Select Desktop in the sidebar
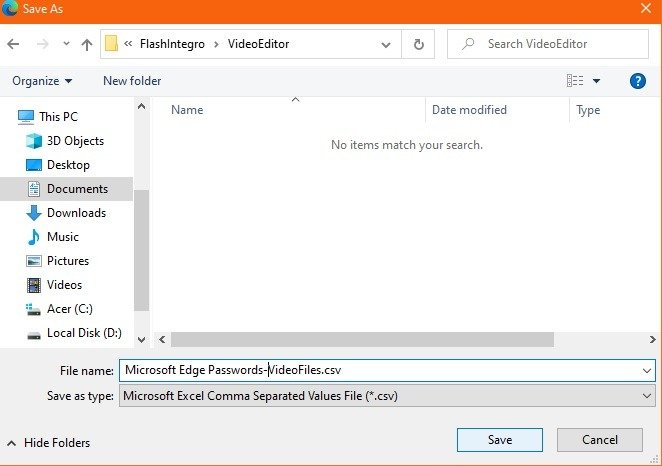Image resolution: width=662 pixels, height=466 pixels. click(68, 165)
